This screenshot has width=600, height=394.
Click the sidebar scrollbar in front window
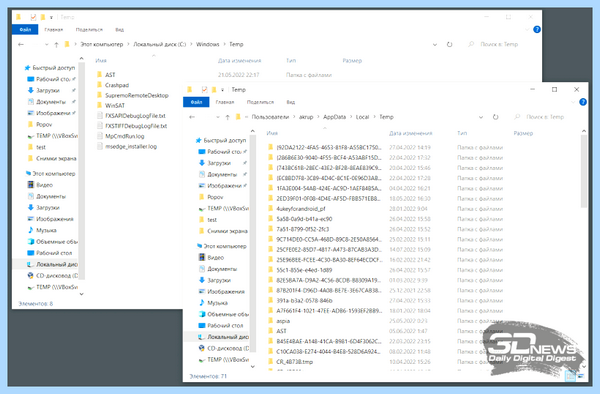click(x=253, y=245)
